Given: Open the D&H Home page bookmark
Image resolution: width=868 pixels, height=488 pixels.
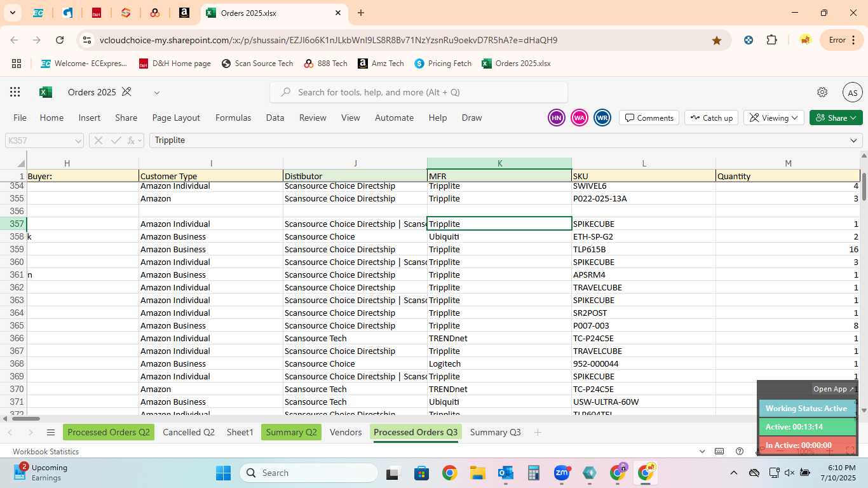Looking at the screenshot, I should point(175,64).
